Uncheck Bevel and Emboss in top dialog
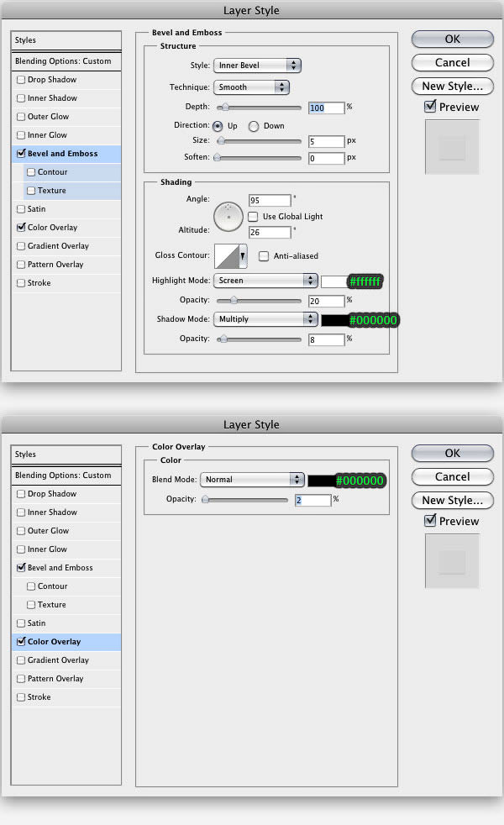This screenshot has width=504, height=825. click(21, 154)
